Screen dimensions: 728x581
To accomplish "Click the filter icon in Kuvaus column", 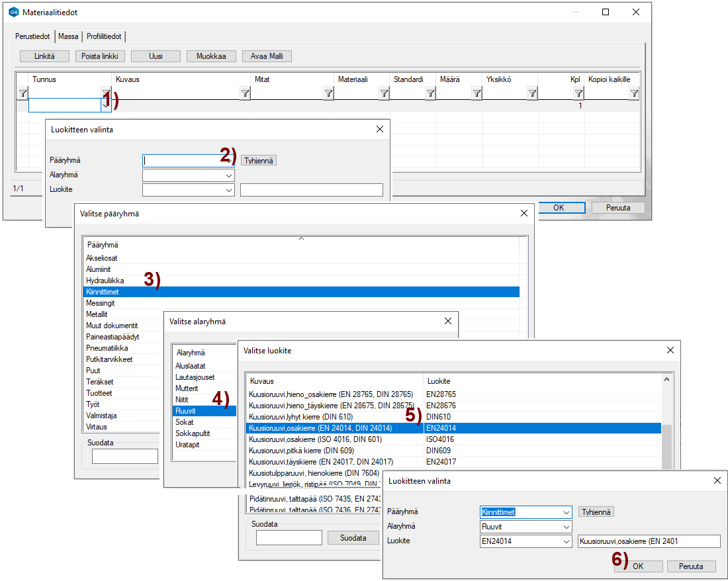I will (x=245, y=94).
